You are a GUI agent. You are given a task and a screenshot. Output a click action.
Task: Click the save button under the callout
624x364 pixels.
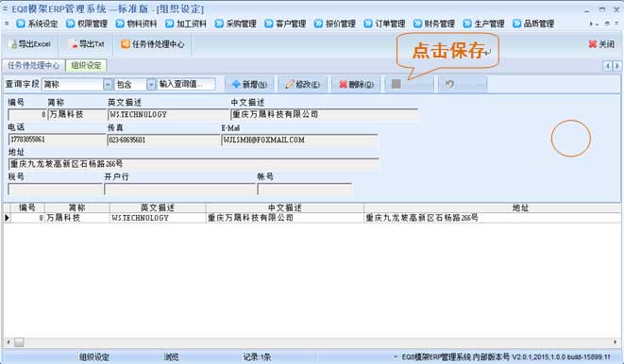(x=409, y=84)
